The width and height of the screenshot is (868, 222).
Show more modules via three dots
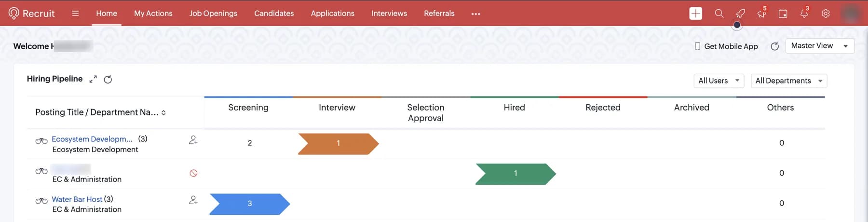click(x=476, y=14)
